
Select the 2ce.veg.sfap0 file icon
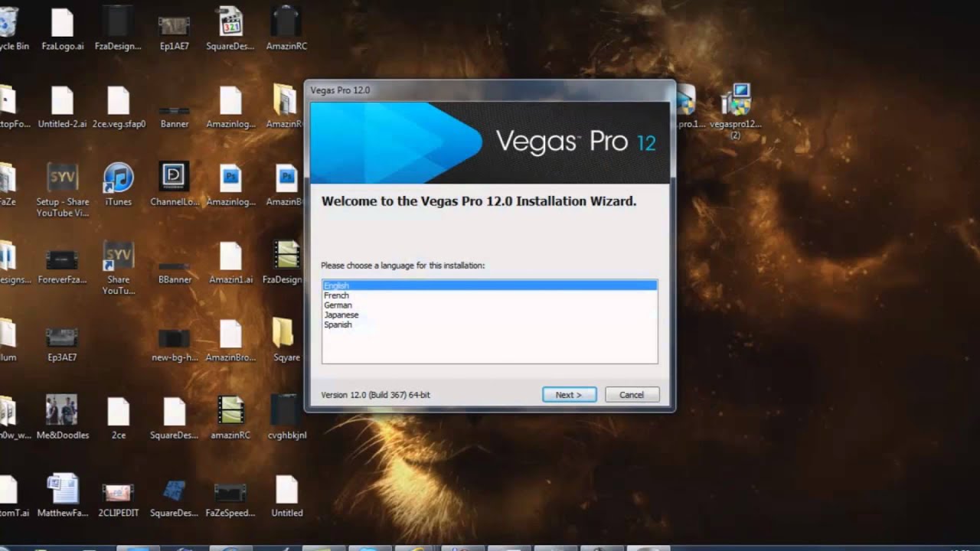click(x=119, y=107)
